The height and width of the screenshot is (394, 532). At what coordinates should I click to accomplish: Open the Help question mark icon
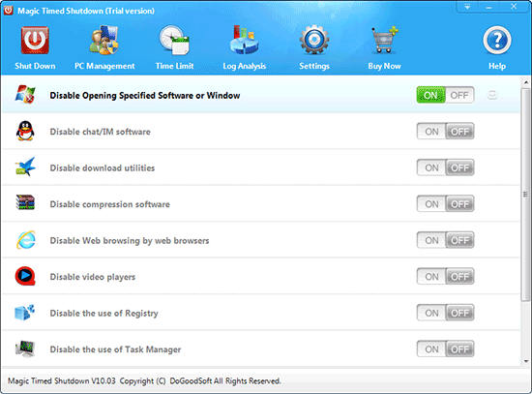[x=497, y=40]
